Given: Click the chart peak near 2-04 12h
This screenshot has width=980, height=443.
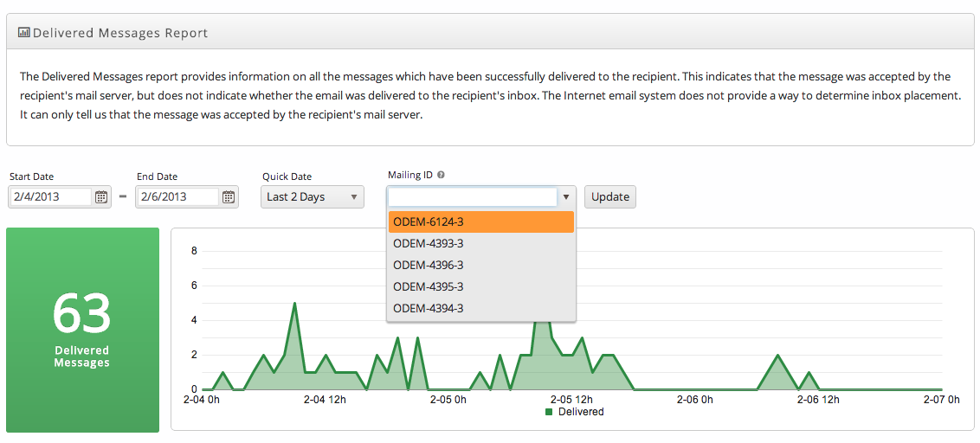Looking at the screenshot, I should point(294,304).
